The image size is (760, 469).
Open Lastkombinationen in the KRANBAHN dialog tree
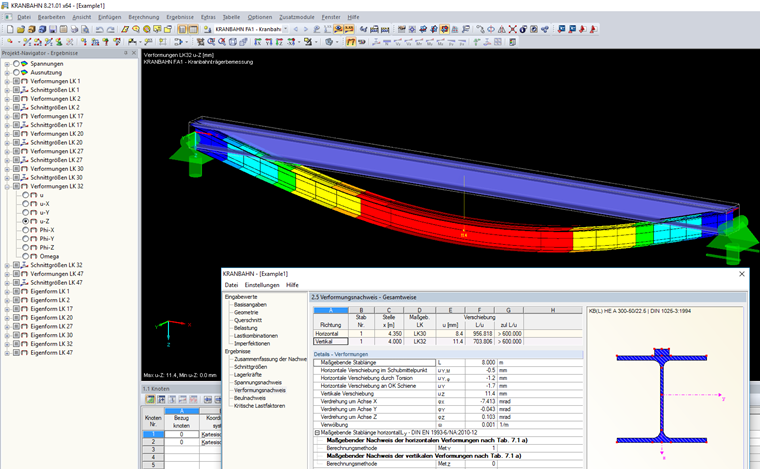[256, 336]
